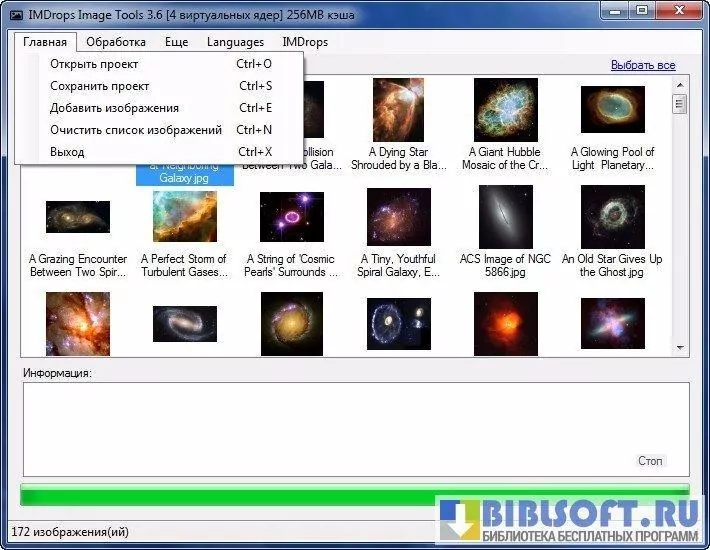Select 'A Grazing Encounter' galaxy thumbnail

[78, 217]
